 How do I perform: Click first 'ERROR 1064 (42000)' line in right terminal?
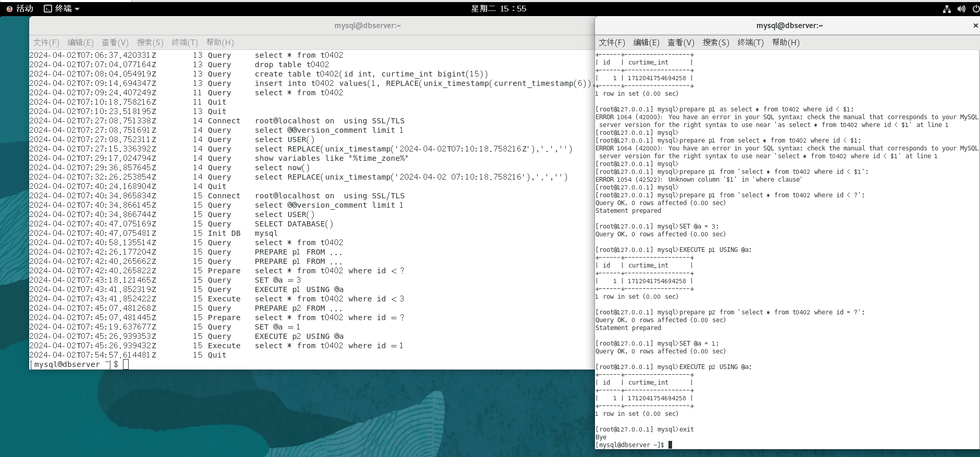point(787,117)
